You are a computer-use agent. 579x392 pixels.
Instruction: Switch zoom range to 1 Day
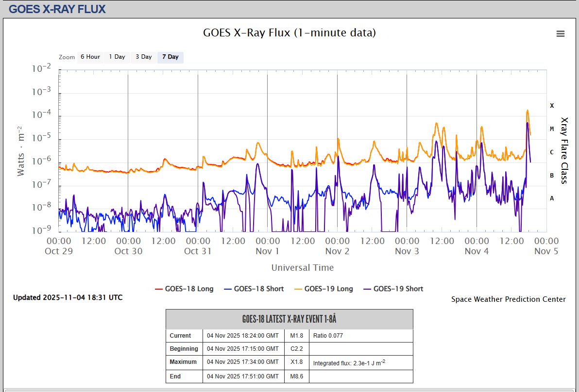point(117,57)
